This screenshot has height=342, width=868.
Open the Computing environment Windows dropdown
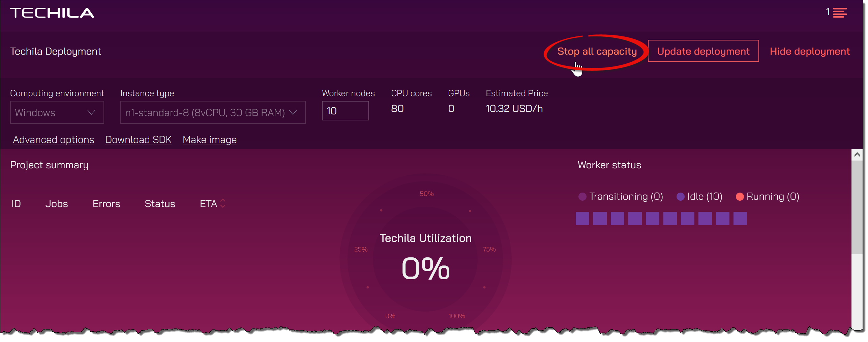tap(57, 112)
